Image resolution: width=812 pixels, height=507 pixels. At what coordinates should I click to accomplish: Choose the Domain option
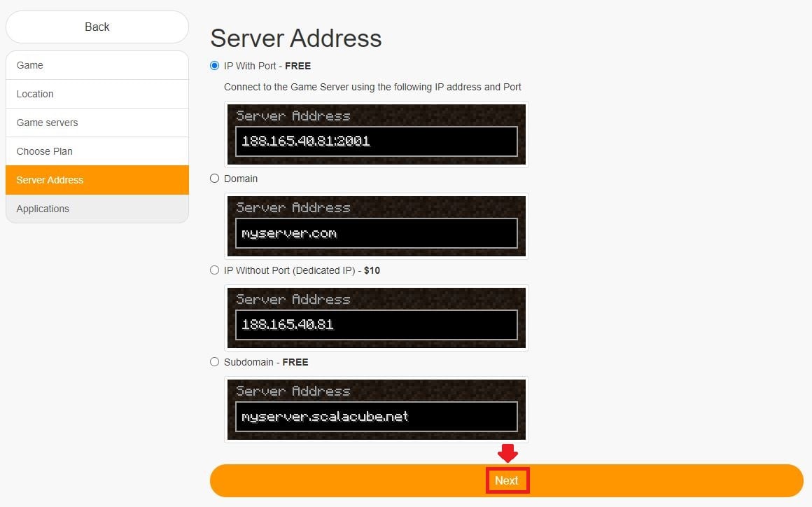click(x=214, y=179)
